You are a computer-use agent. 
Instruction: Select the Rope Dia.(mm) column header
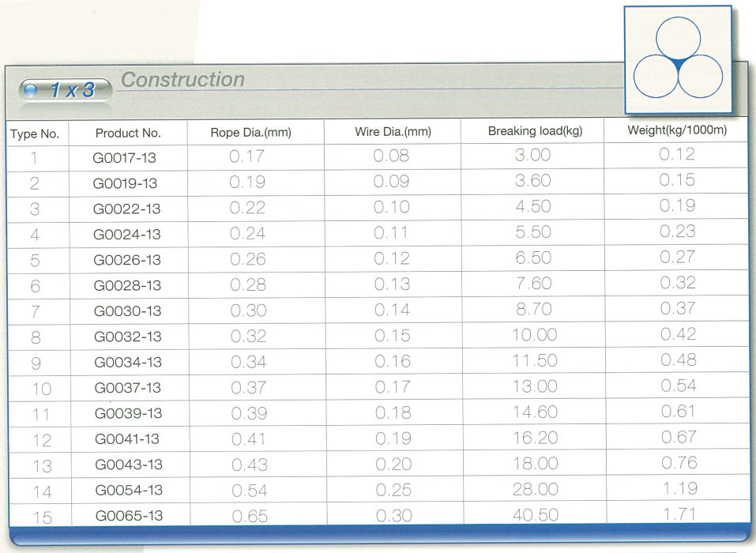pyautogui.click(x=250, y=133)
